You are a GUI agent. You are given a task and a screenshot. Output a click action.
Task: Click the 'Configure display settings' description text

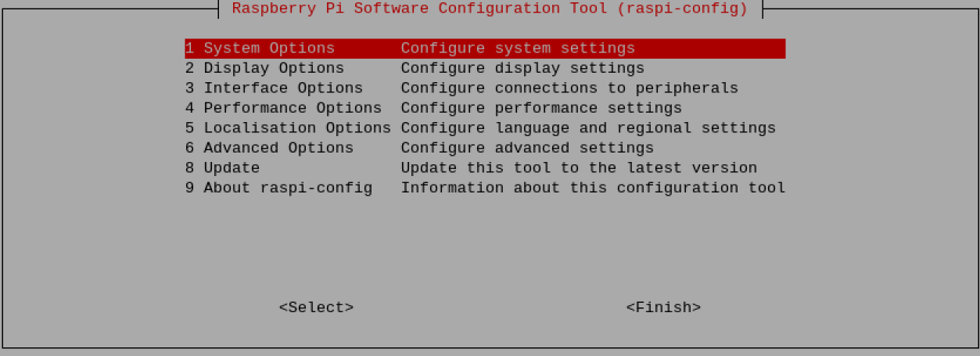522,68
